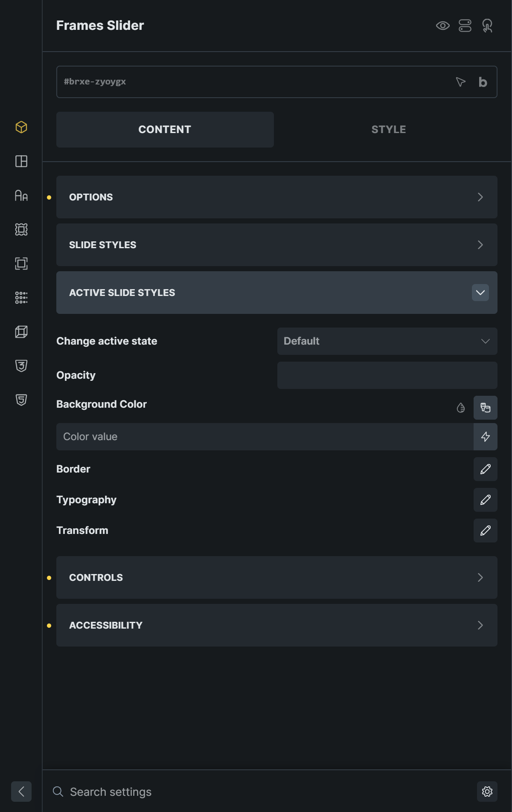Open the Change active state dropdown
This screenshot has height=812, width=512.
pos(387,341)
